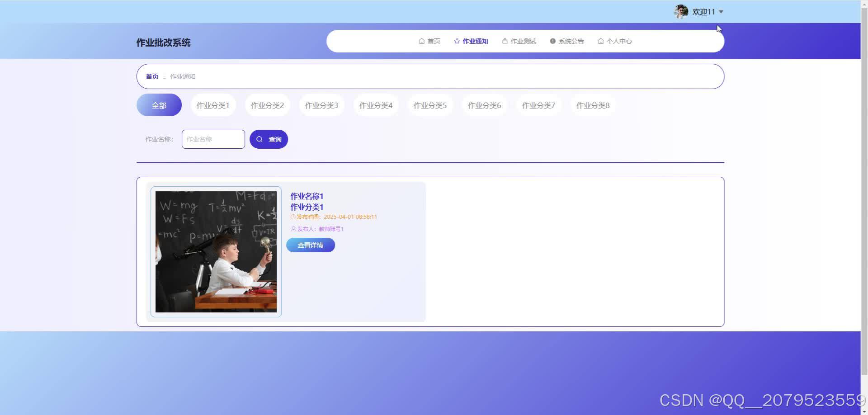This screenshot has height=415, width=868.
Task: Click the 查看详情 button
Action: (311, 245)
